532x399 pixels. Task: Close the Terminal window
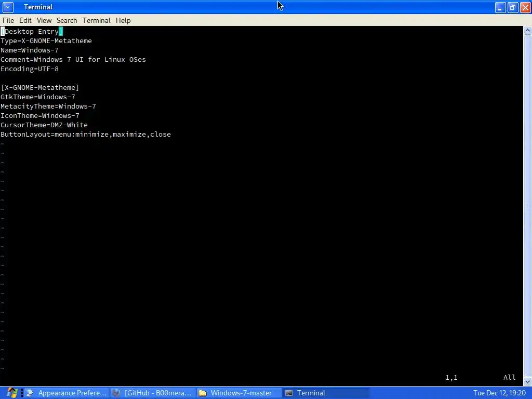[x=525, y=7]
